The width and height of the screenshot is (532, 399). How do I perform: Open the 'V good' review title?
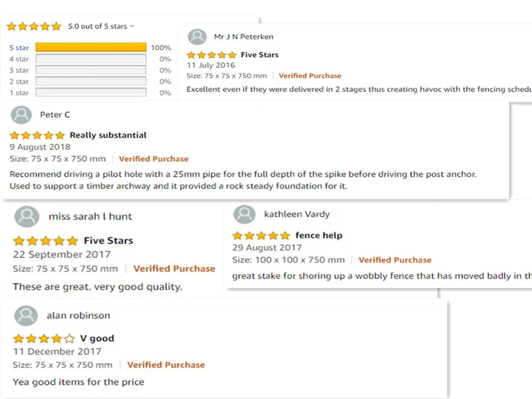coord(97,338)
